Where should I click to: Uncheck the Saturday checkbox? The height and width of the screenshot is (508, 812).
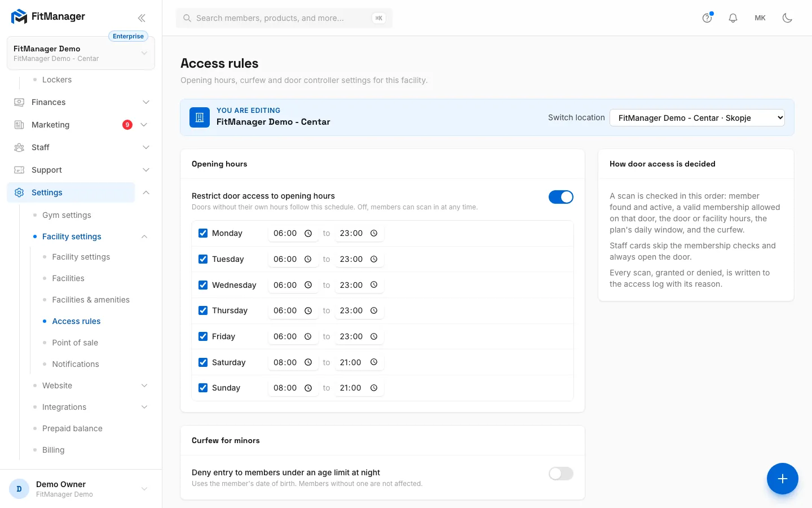203,362
